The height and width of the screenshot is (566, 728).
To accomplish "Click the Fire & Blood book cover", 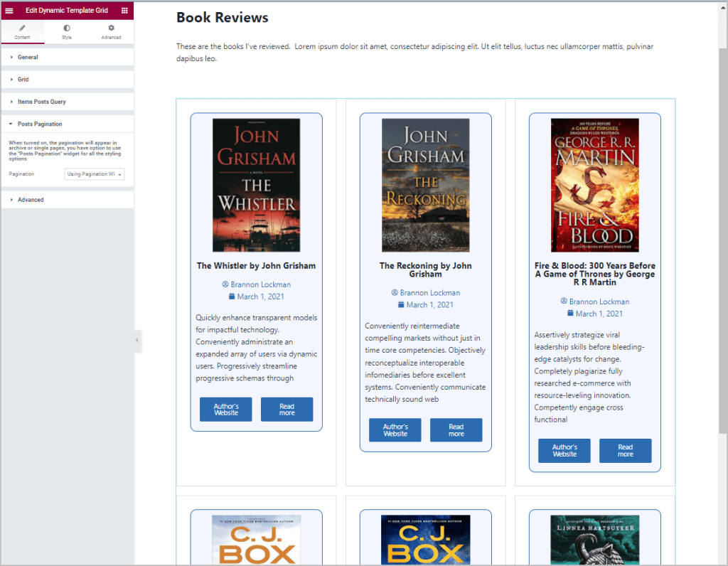I will (595, 186).
